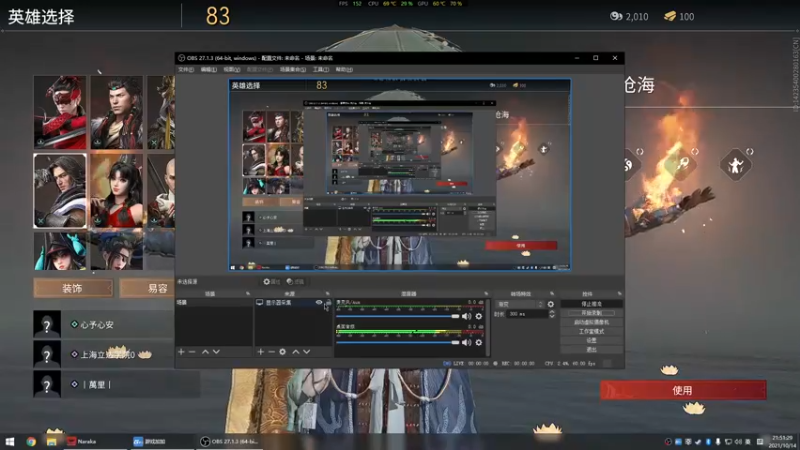Mute the desktop audio speaker icon
Screen dimensions: 800x450
click(x=466, y=342)
